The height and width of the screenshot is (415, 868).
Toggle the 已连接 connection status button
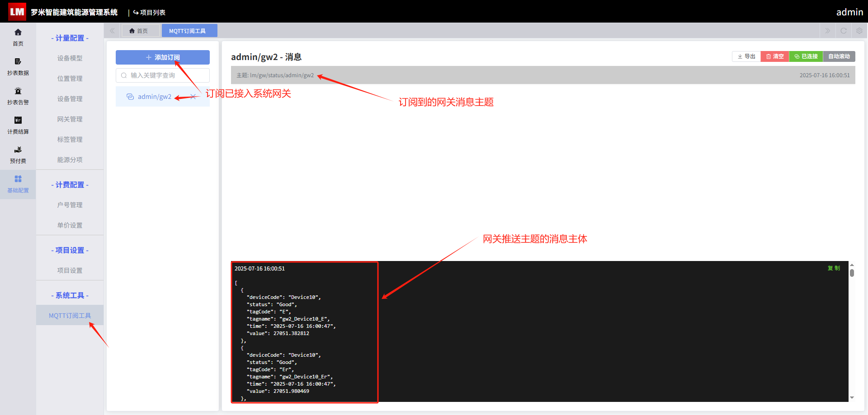point(806,56)
